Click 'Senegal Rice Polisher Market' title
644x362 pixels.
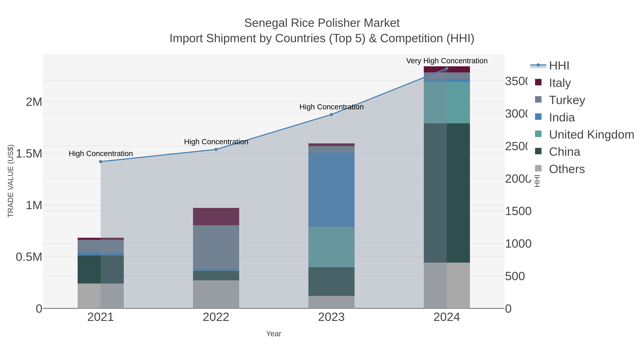[x=322, y=23]
